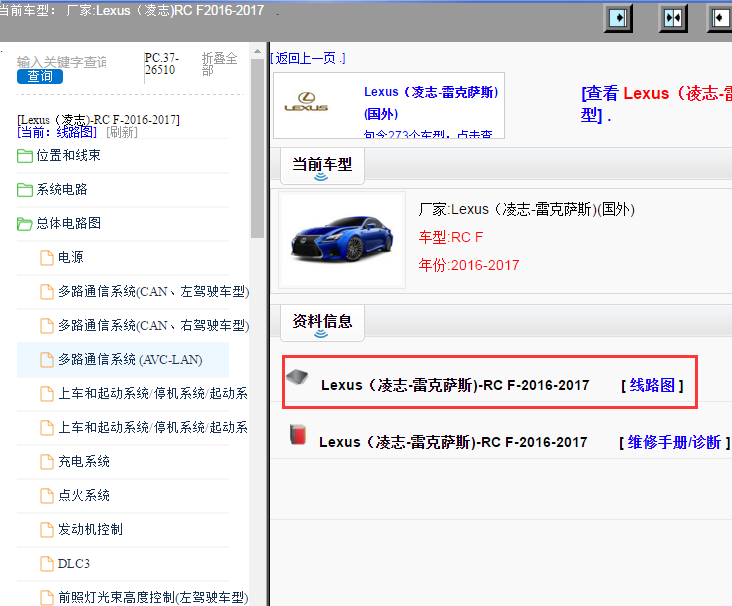The image size is (732, 606).
Task: Open the 发动机控制 document
Action: [x=90, y=530]
